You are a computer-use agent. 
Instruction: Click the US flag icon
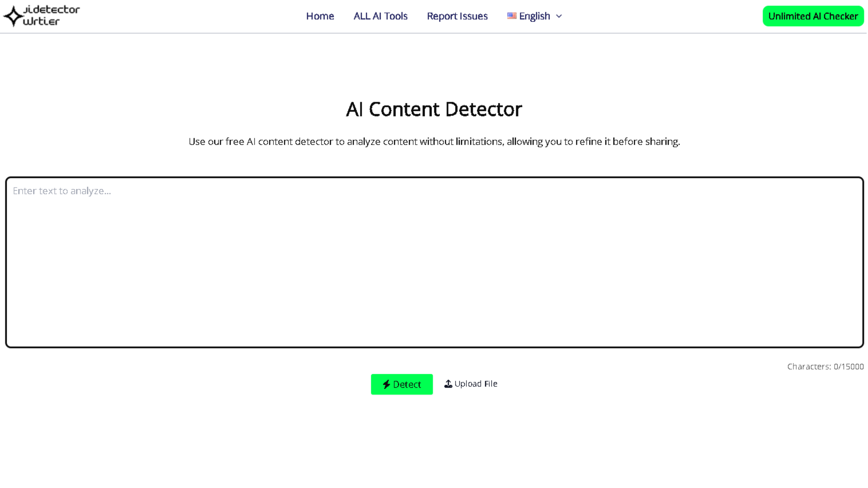(x=511, y=16)
